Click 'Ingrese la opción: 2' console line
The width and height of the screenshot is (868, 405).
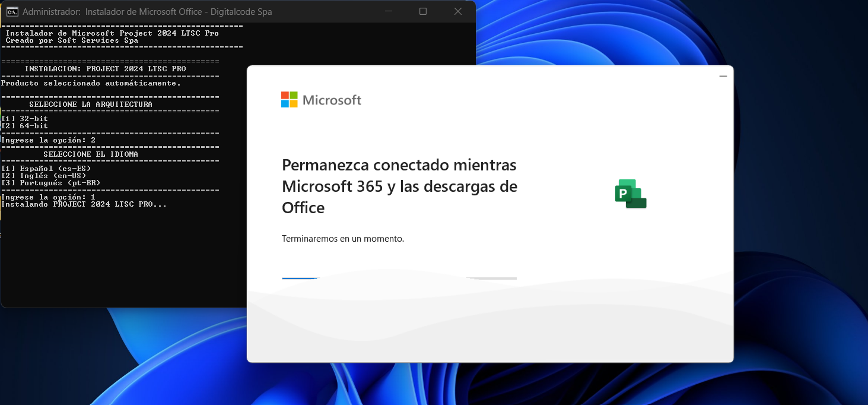point(48,140)
